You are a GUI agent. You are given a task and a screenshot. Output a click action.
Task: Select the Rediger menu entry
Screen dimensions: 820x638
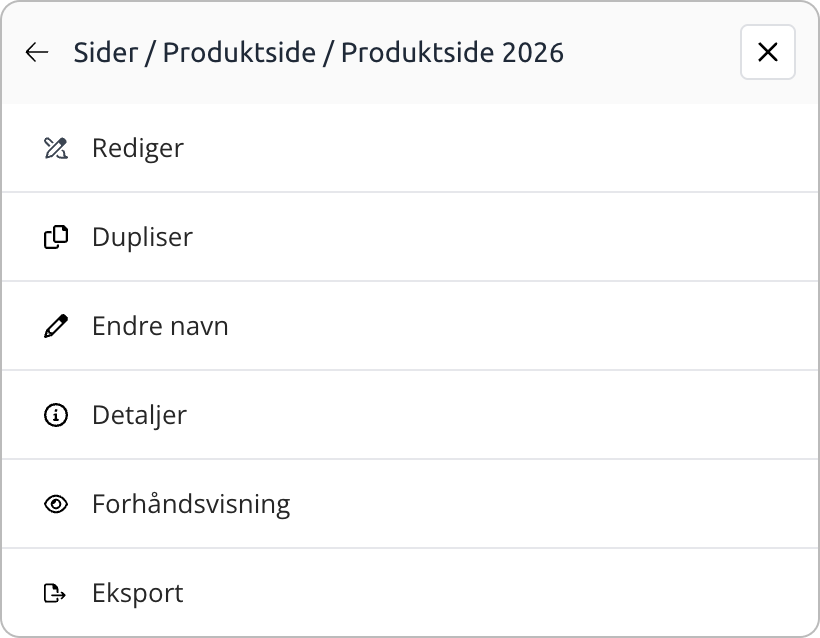(138, 148)
